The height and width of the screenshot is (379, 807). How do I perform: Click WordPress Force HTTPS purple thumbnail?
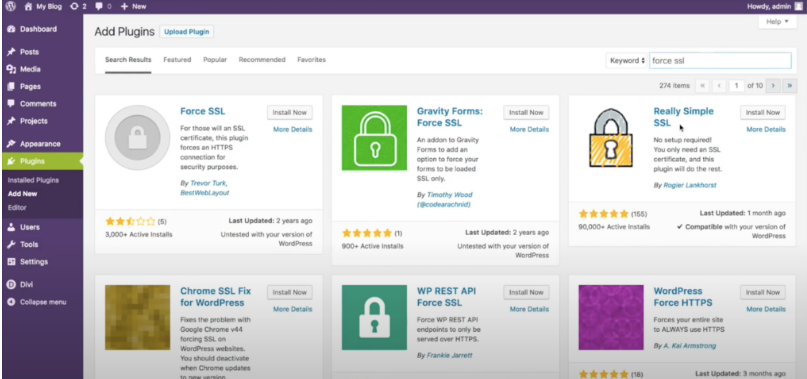(x=611, y=318)
